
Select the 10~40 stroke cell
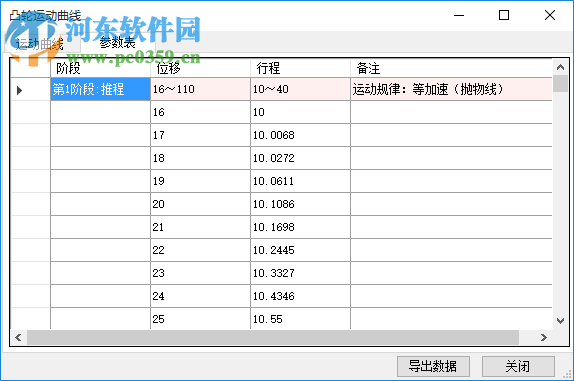[x=300, y=89]
